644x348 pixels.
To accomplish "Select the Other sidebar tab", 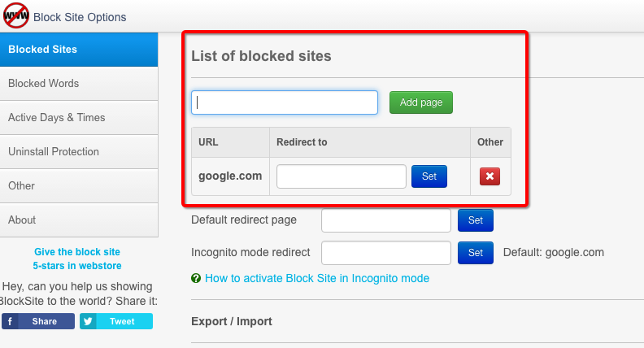I will pos(79,185).
